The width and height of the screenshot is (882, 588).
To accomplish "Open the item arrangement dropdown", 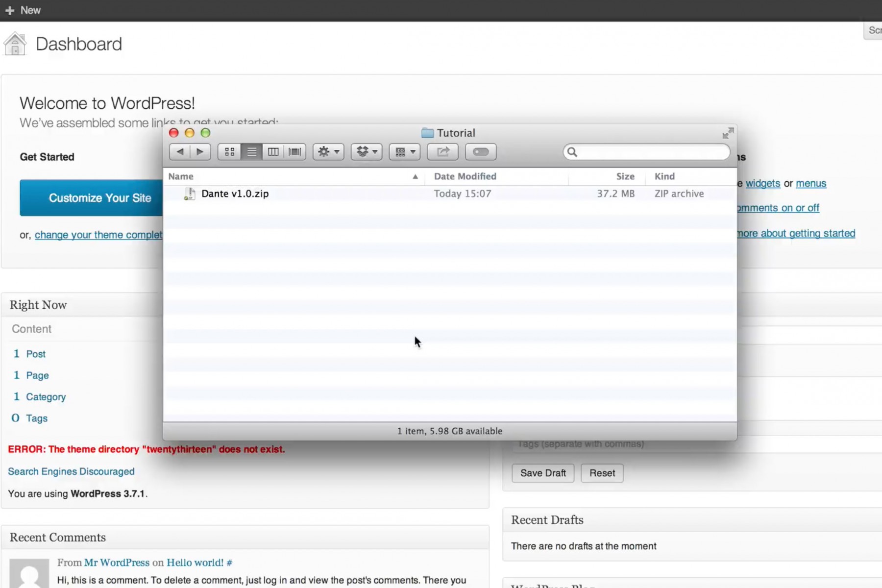I will click(x=405, y=152).
